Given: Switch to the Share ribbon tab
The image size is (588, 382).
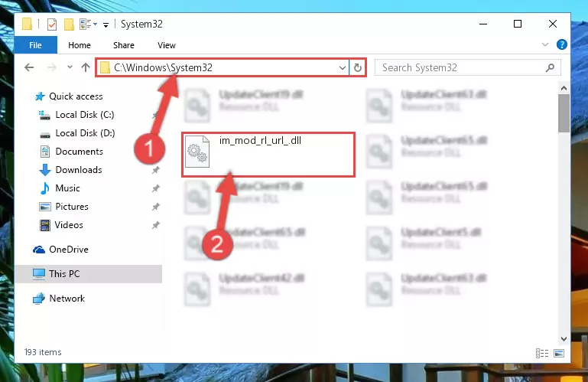Looking at the screenshot, I should [x=124, y=45].
